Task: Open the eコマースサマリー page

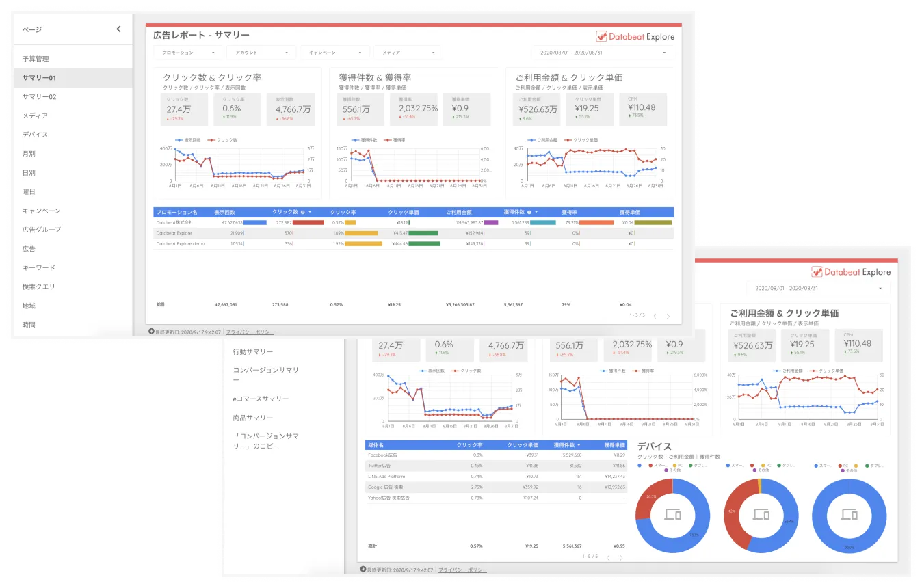Action: 261,399
